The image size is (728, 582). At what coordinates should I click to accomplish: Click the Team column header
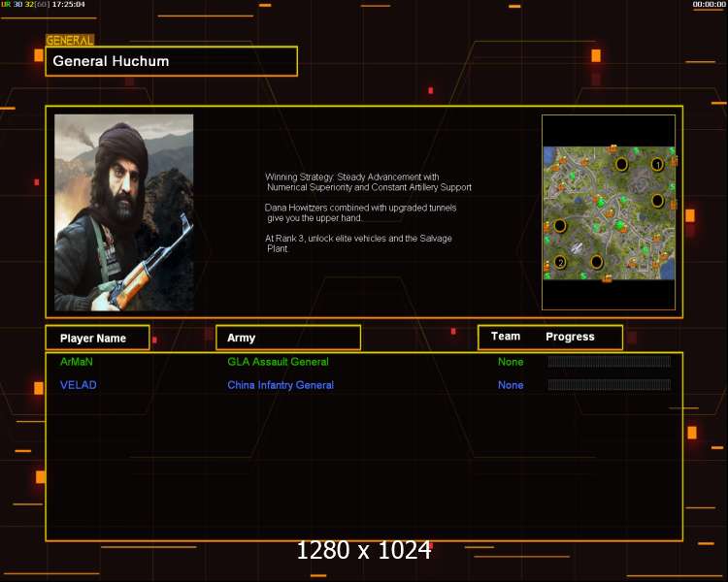point(506,337)
